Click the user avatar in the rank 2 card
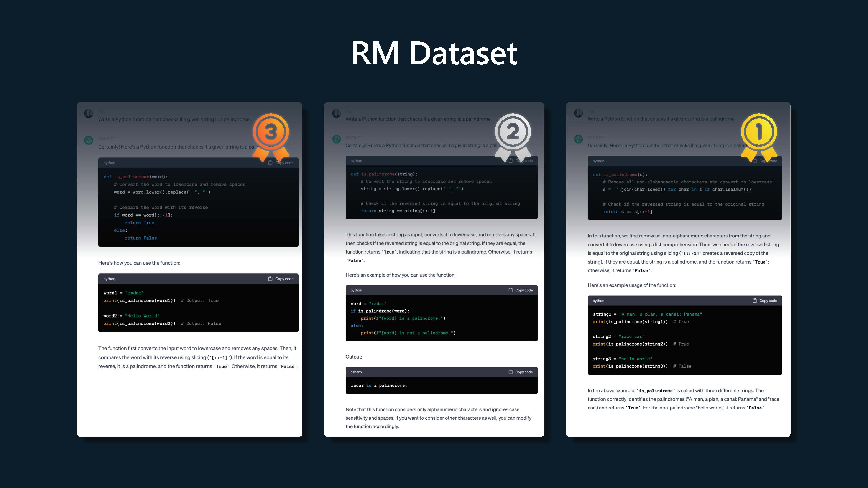This screenshot has width=868, height=488. [x=336, y=113]
